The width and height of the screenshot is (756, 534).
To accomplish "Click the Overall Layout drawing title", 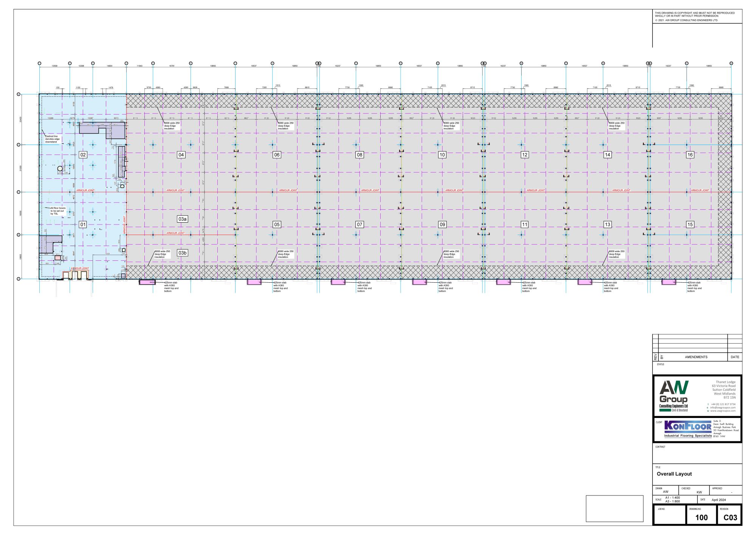I will tap(674, 474).
